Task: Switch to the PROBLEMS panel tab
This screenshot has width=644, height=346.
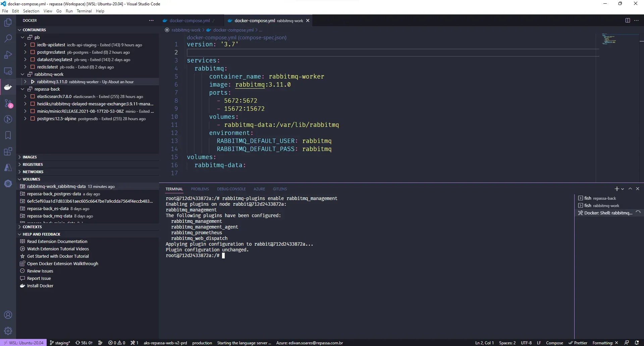Action: pyautogui.click(x=200, y=189)
